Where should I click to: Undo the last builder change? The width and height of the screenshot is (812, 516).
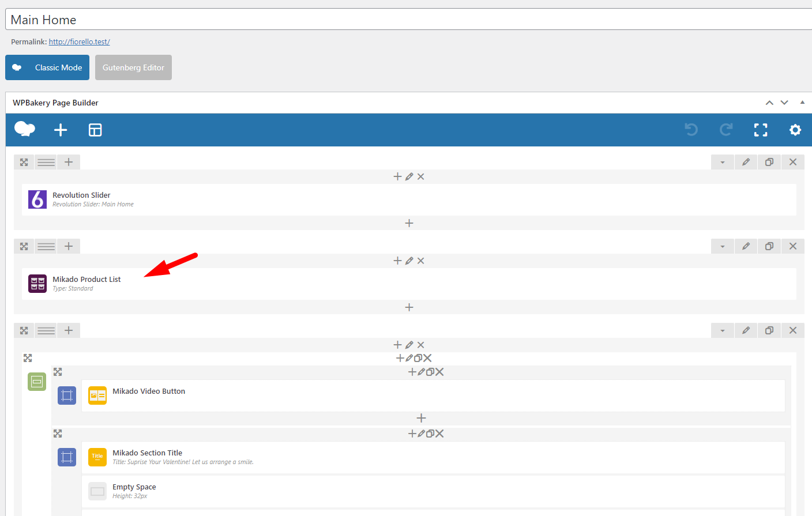[691, 130]
